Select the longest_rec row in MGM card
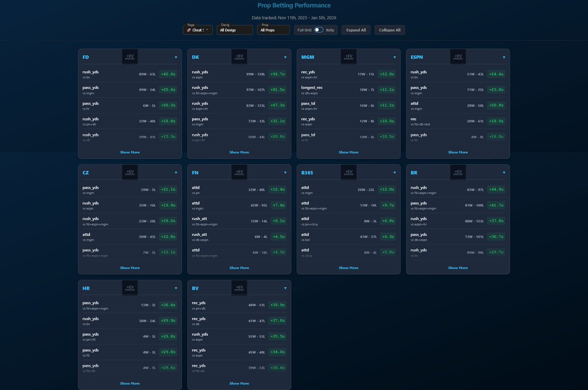588x390 pixels. pos(348,90)
